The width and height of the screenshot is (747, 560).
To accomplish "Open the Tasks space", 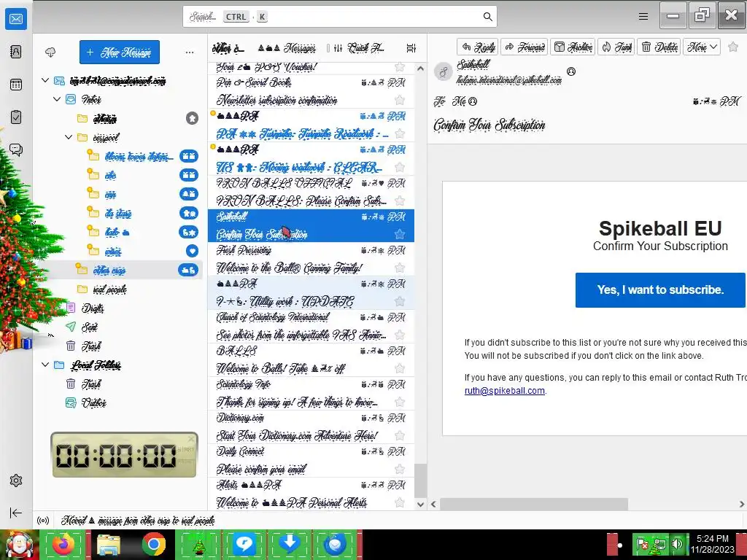I will click(x=16, y=117).
